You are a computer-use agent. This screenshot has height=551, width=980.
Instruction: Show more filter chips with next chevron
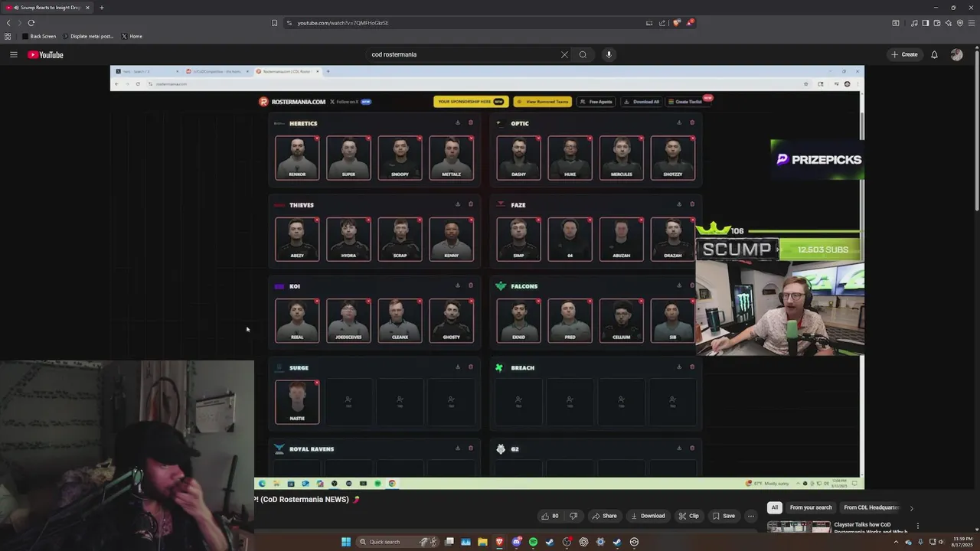[x=911, y=507]
